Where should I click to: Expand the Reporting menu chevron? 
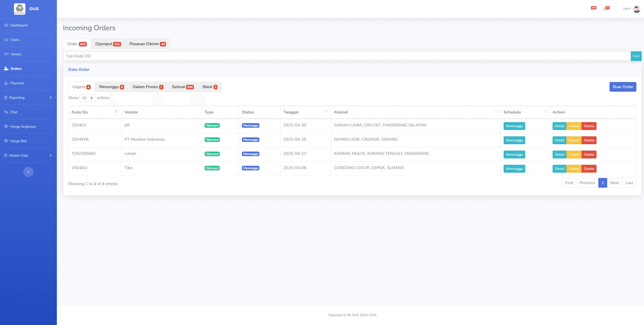click(x=51, y=97)
